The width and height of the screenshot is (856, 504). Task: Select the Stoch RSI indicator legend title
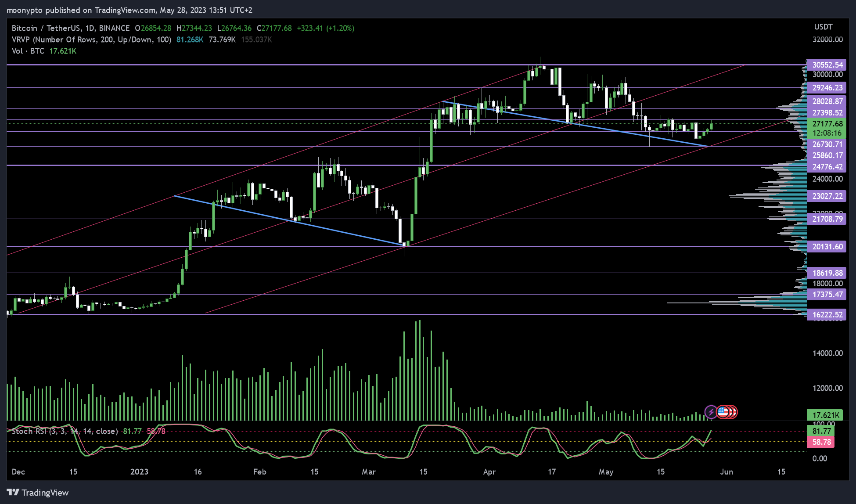[x=65, y=431]
